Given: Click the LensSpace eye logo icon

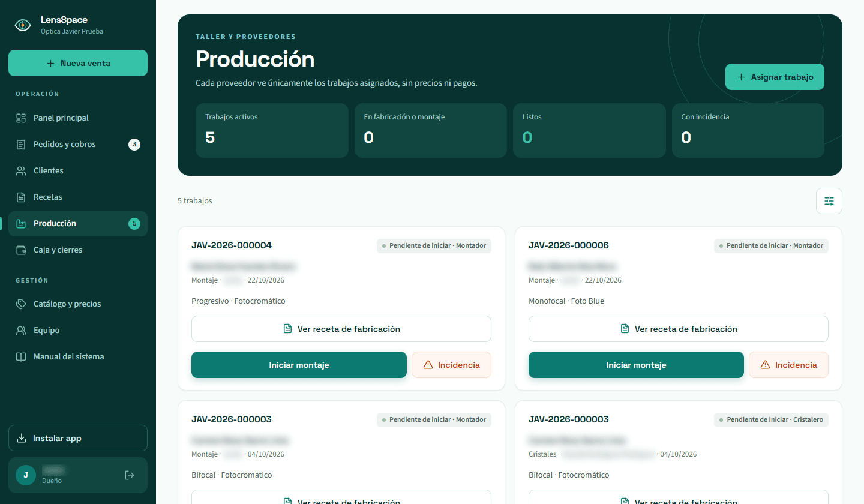Looking at the screenshot, I should pos(23,25).
